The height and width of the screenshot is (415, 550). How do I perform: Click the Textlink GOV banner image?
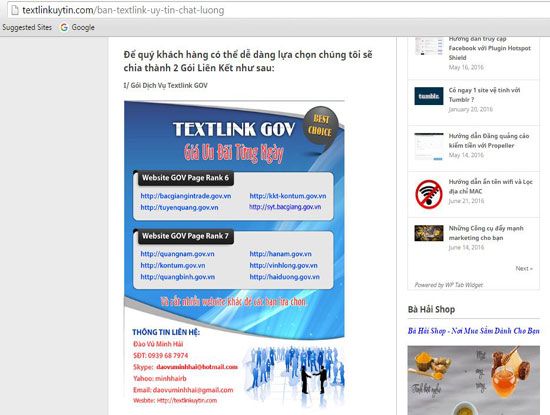pyautogui.click(x=234, y=254)
